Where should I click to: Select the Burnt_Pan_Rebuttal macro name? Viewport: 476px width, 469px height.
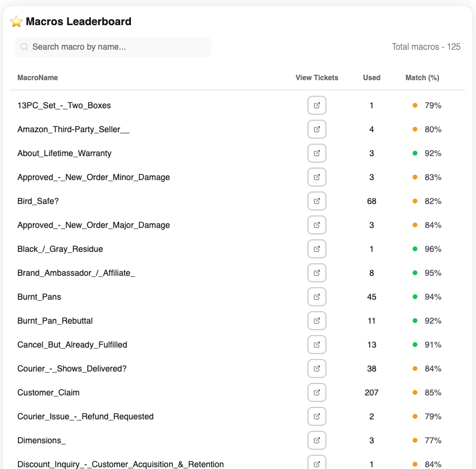(x=55, y=321)
